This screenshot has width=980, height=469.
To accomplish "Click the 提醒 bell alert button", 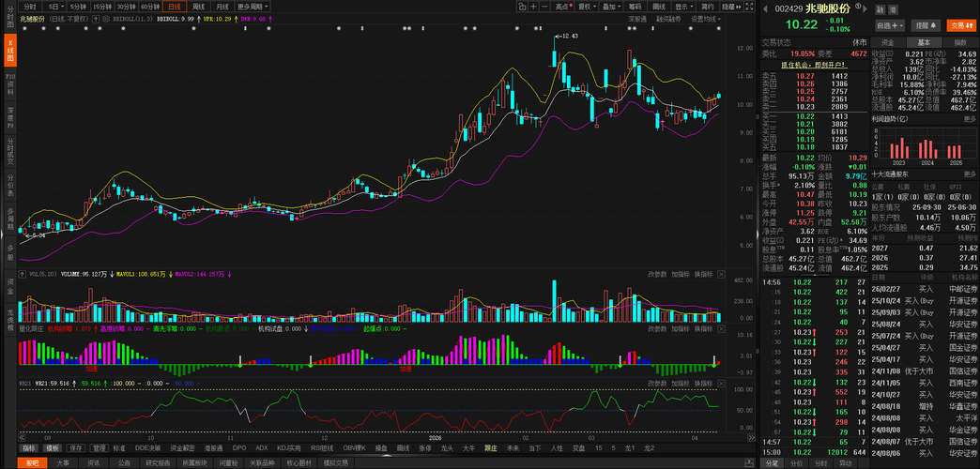I will (x=925, y=25).
